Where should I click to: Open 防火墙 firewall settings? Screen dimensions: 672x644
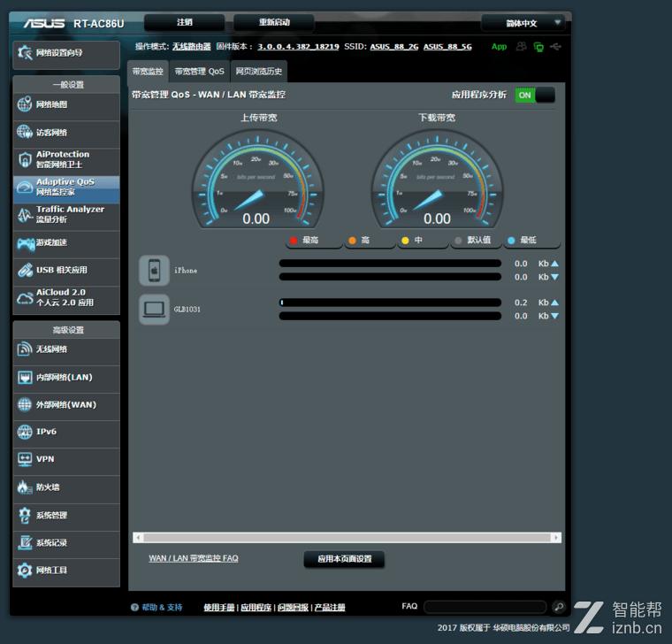point(66,487)
